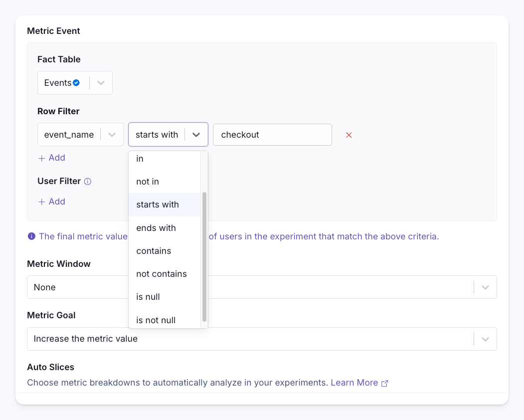Click the red X to remove row filter
This screenshot has height=420, width=524.
[x=349, y=135]
